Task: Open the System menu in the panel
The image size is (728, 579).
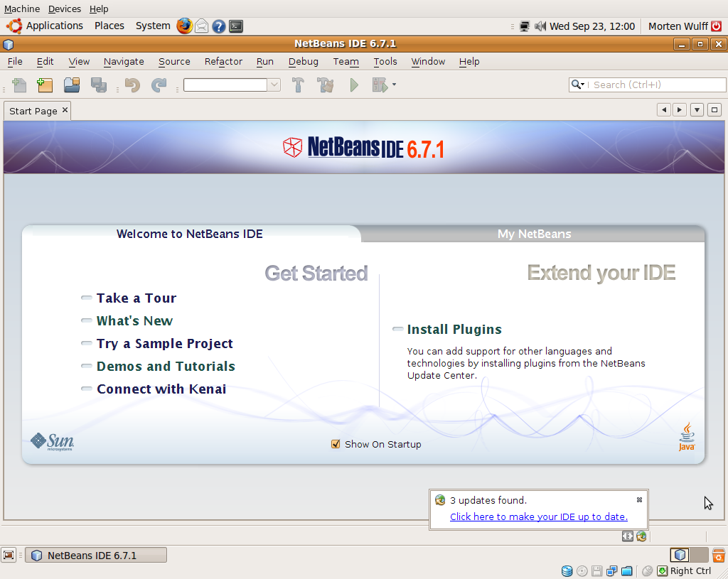Action: tap(153, 26)
